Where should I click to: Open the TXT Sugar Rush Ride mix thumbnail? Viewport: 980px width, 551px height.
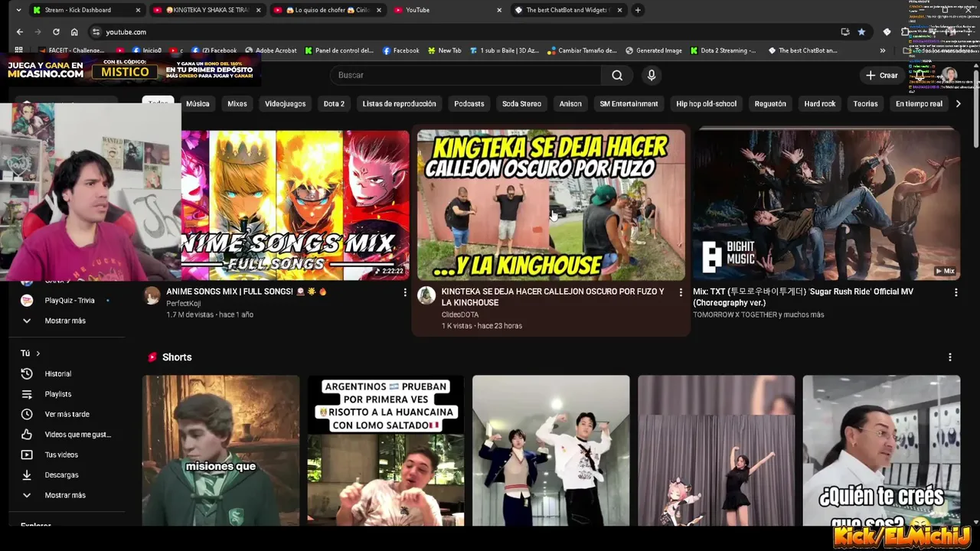tap(826, 204)
